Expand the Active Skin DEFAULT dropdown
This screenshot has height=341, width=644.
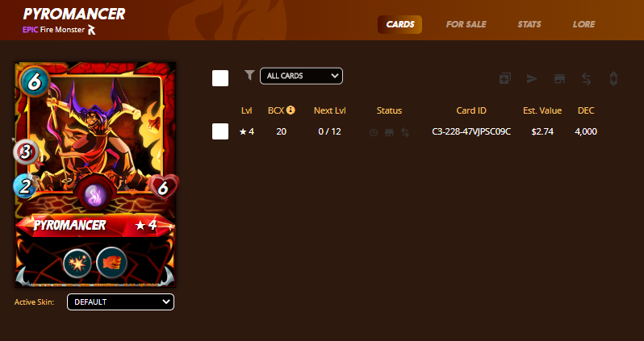121,302
